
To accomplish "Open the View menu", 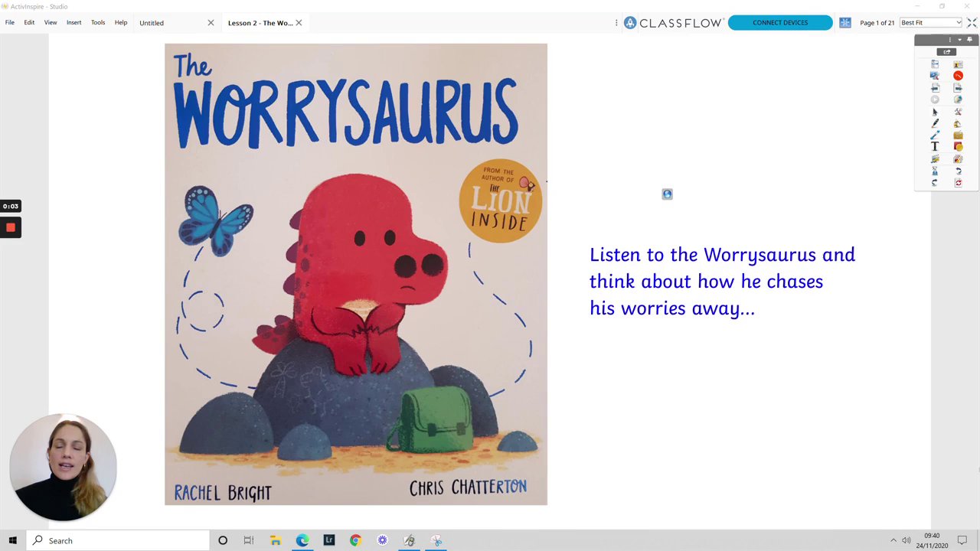I will click(51, 22).
